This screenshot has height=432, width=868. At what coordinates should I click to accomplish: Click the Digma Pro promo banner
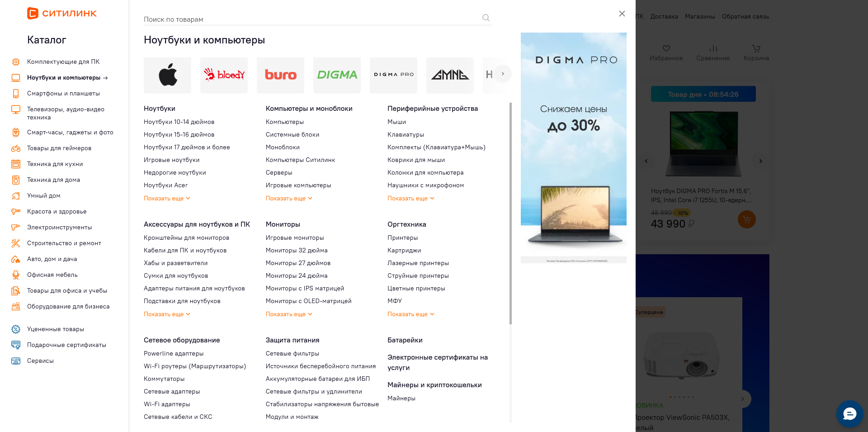tap(573, 147)
